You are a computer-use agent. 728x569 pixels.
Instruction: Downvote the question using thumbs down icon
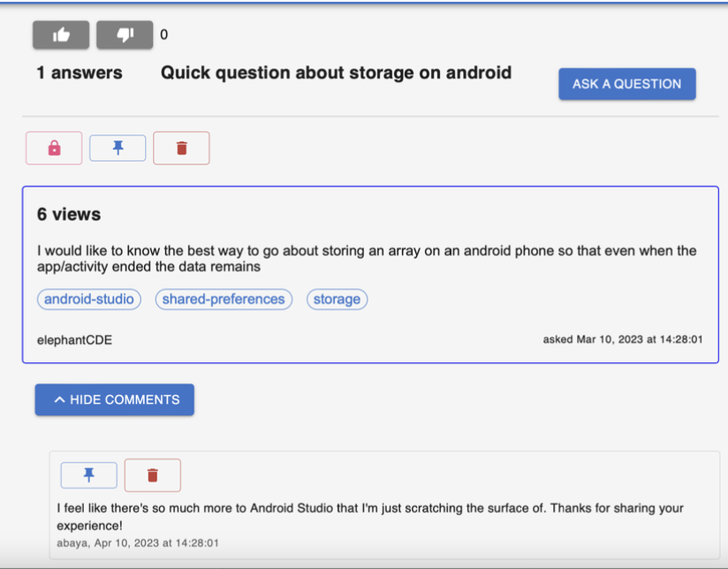pos(124,34)
